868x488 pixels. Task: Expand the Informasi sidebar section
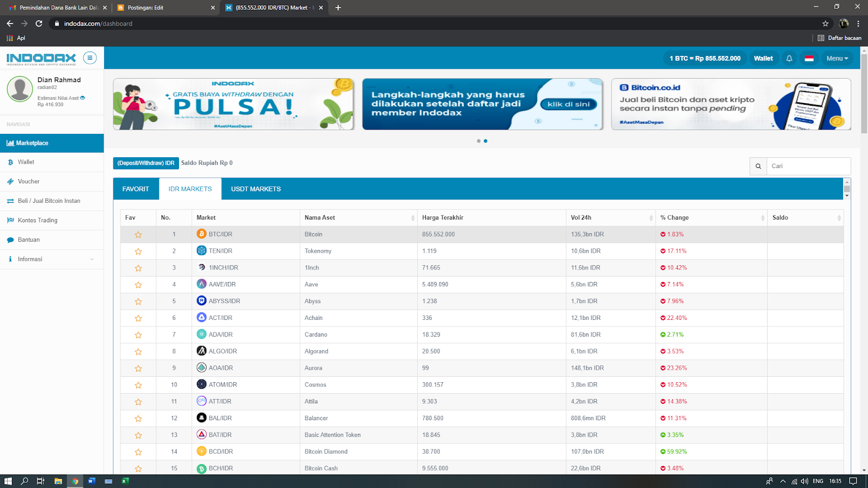[x=52, y=259]
